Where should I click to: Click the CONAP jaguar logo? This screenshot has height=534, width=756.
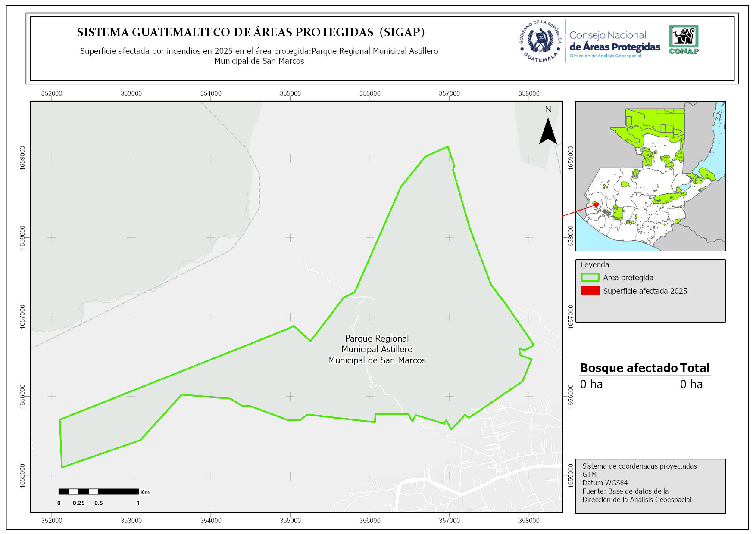point(683,39)
